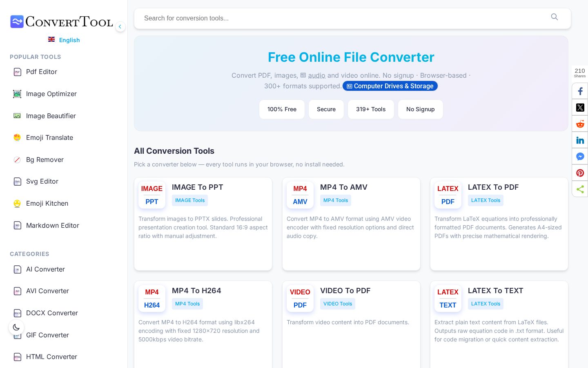Click the Emoji Kitchen icon

pyautogui.click(x=17, y=204)
